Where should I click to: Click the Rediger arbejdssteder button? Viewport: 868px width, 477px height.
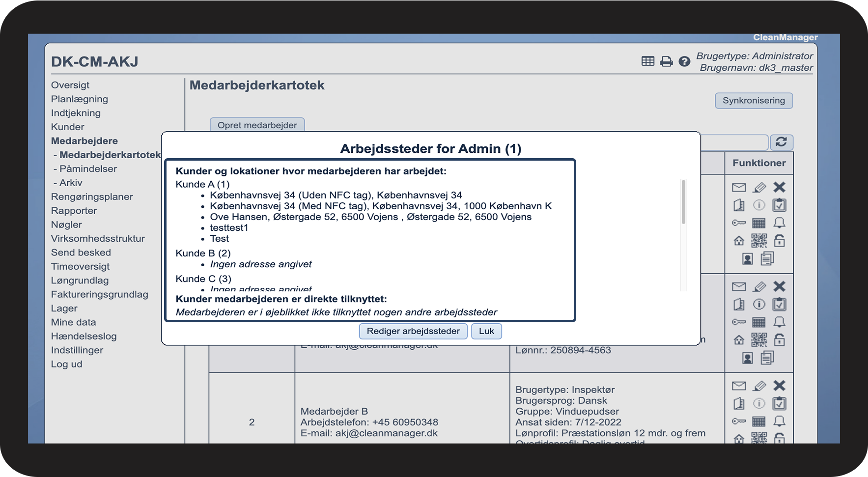point(413,331)
